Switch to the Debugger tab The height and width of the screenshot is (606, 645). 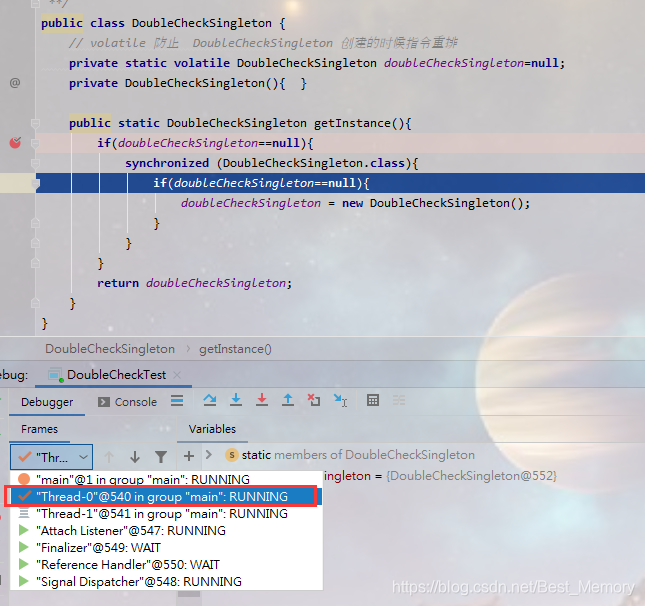[47, 402]
